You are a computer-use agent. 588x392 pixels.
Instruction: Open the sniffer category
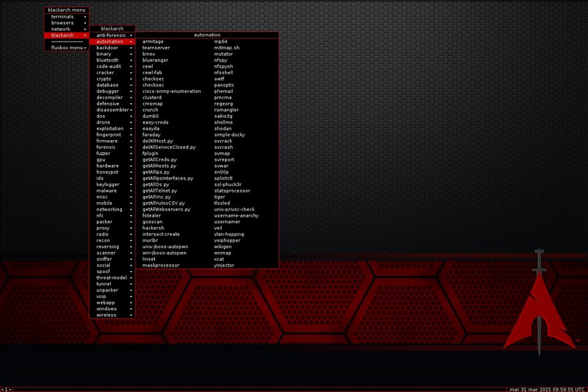[x=112, y=259]
